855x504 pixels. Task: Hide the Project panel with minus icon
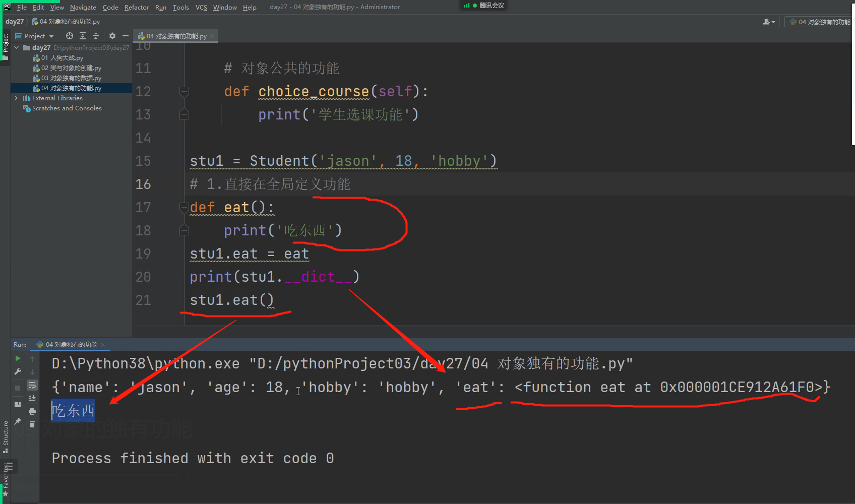[126, 36]
